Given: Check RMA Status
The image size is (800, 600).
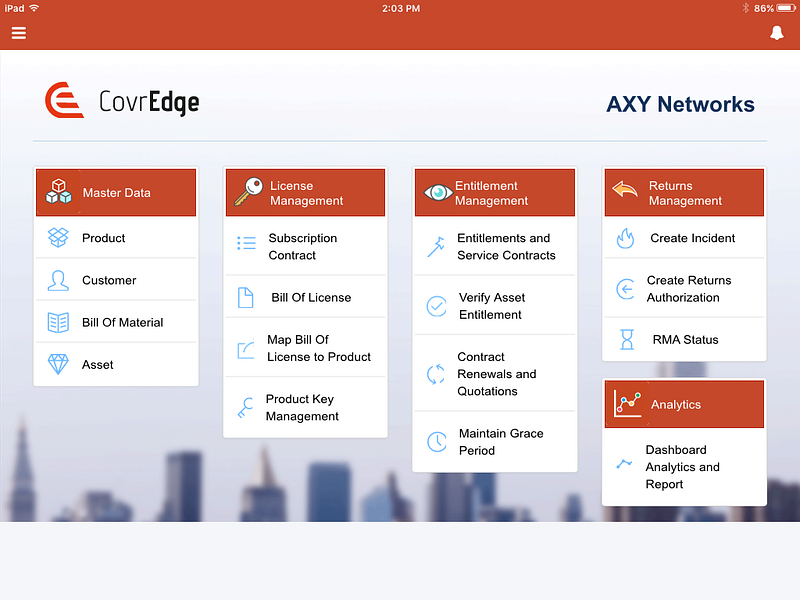Looking at the screenshot, I should (684, 339).
